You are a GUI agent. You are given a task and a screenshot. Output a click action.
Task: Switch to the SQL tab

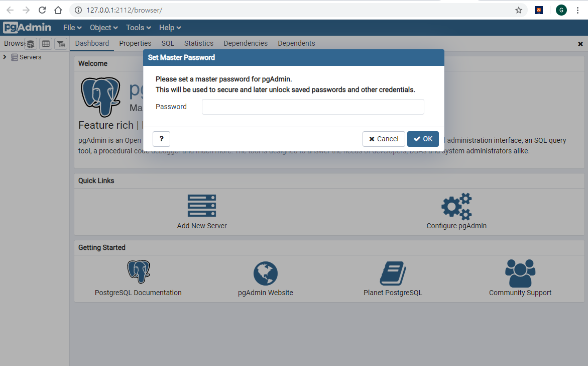tap(168, 43)
